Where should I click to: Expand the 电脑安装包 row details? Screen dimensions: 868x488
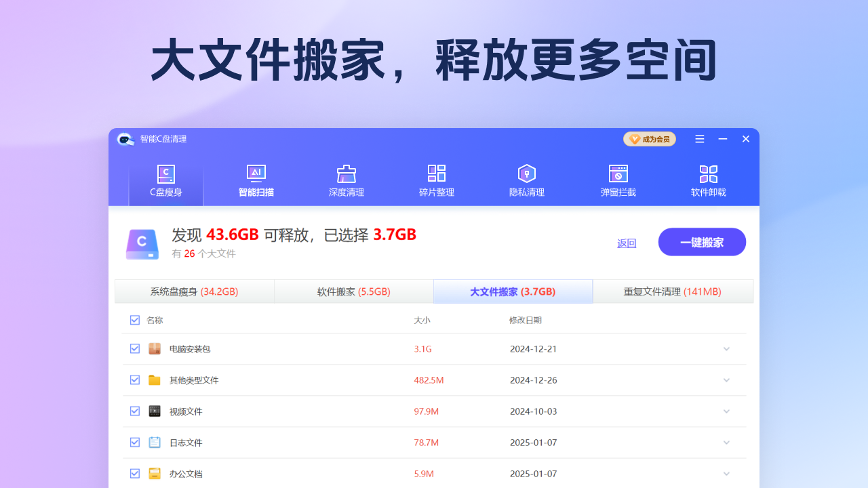726,348
